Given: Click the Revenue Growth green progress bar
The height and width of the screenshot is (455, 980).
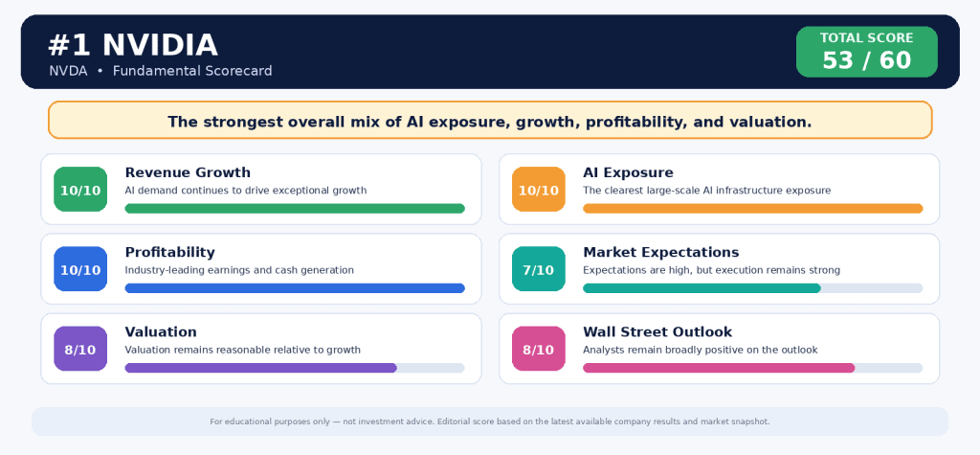Looking at the screenshot, I should (x=295, y=209).
